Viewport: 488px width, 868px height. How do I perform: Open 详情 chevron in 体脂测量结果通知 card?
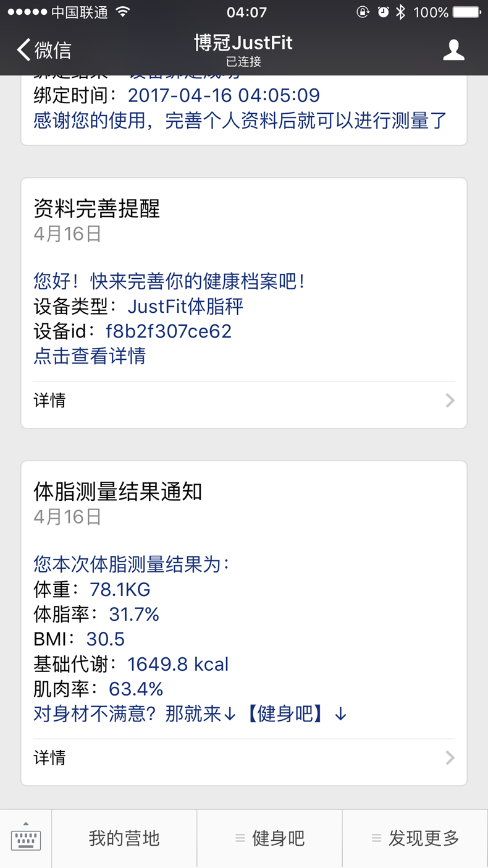tap(450, 758)
